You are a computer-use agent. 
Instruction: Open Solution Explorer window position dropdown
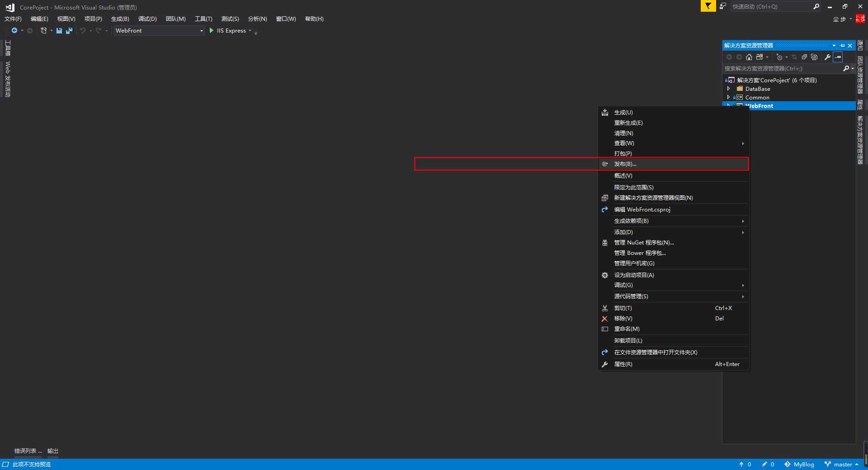834,46
